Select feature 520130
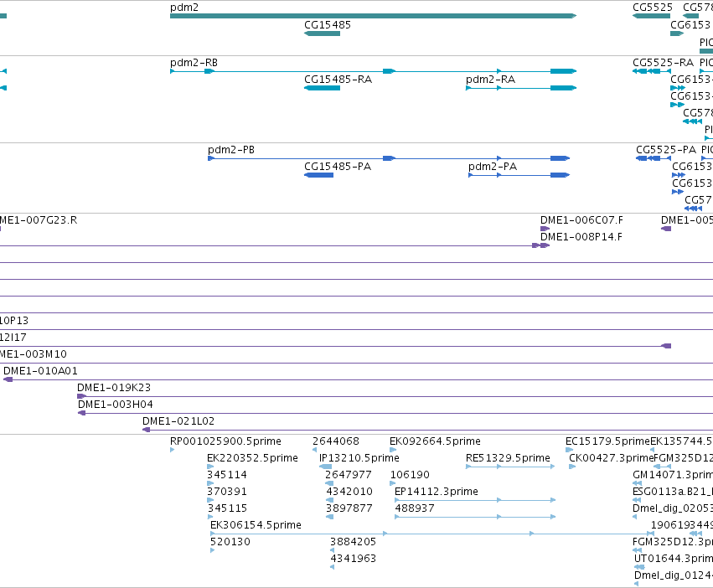 [x=230, y=542]
